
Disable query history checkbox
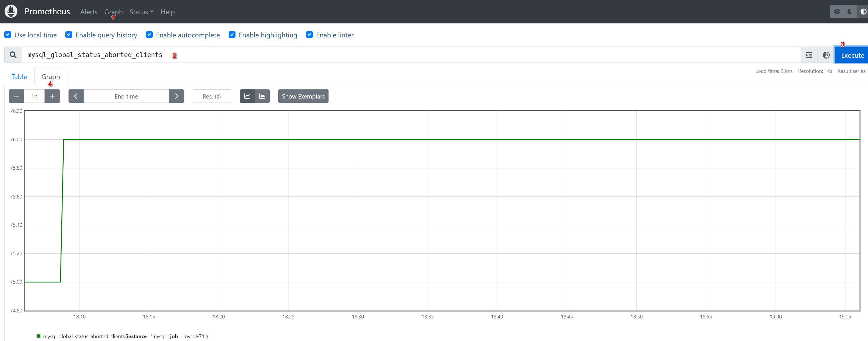(69, 35)
